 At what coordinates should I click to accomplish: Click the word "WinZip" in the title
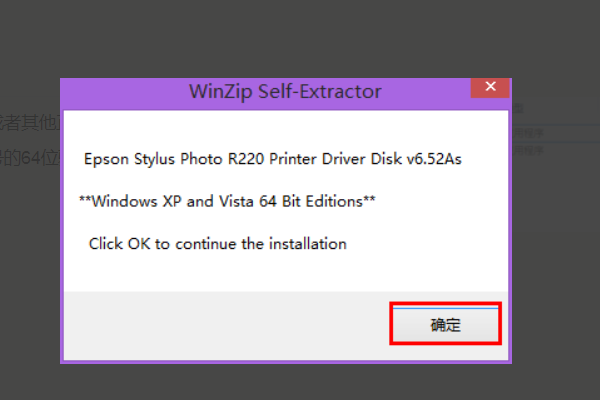pos(216,92)
